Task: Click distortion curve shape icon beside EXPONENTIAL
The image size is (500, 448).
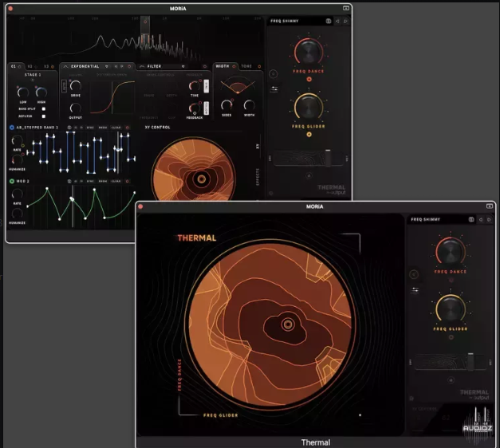Action: click(65, 66)
